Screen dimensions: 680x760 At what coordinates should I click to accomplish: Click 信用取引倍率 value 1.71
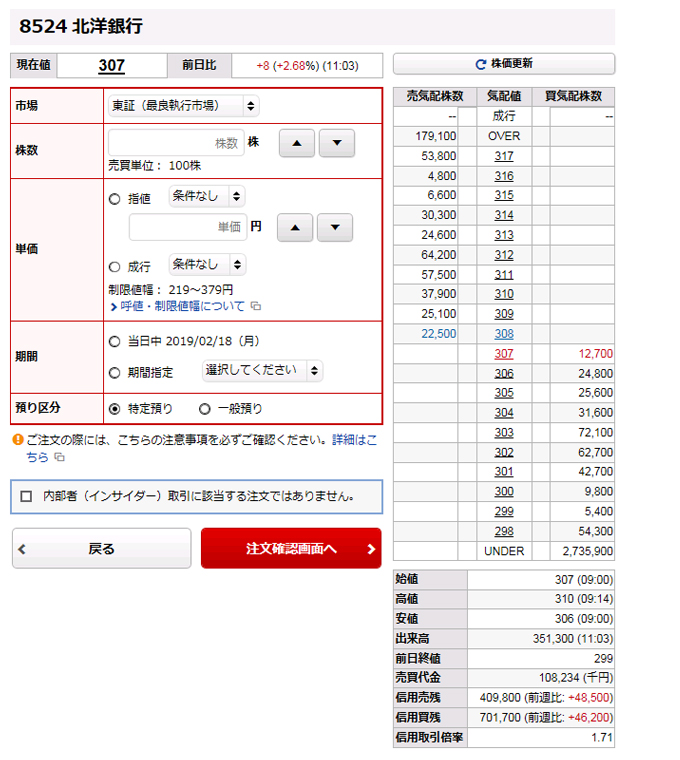click(x=602, y=738)
